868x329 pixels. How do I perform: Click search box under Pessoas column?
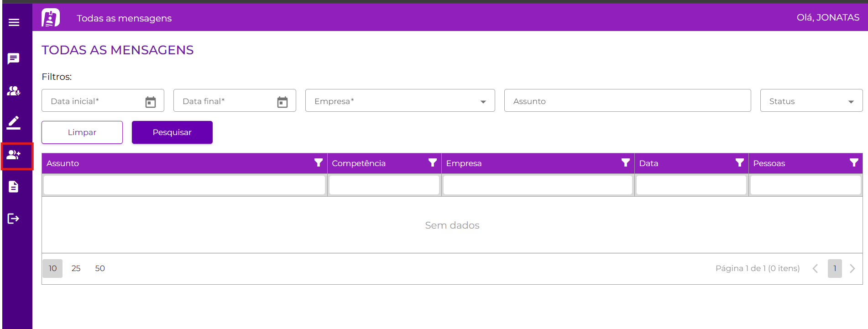805,185
